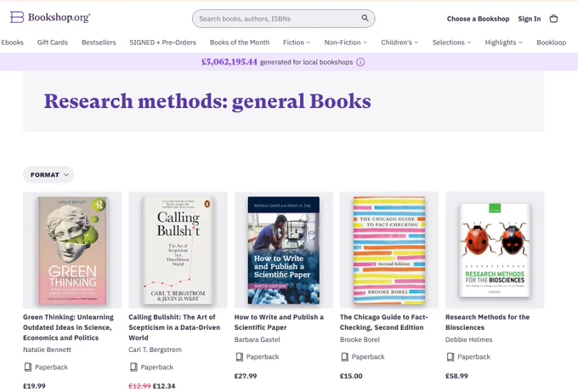578x392 pixels.
Task: Click author Barbara Gastel
Action: [x=257, y=339]
